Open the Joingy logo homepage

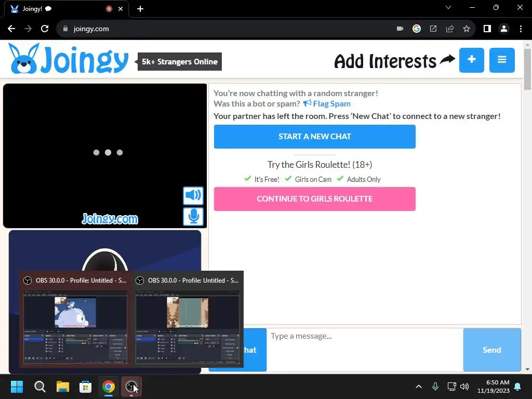point(68,59)
